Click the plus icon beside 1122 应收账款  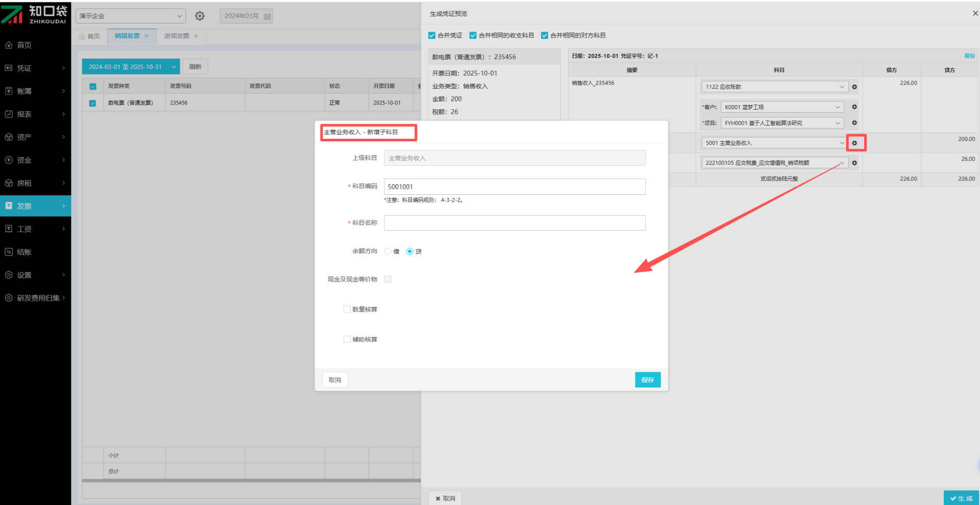pos(854,87)
